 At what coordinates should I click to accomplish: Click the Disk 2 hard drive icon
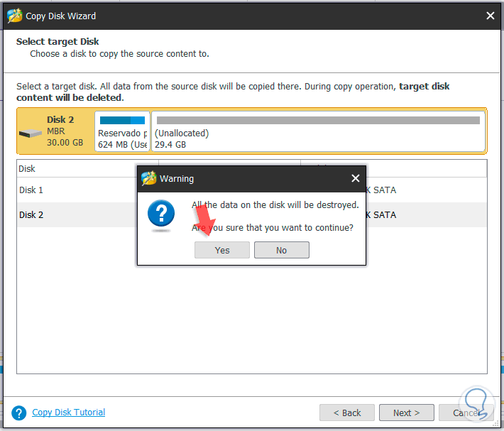(x=31, y=132)
